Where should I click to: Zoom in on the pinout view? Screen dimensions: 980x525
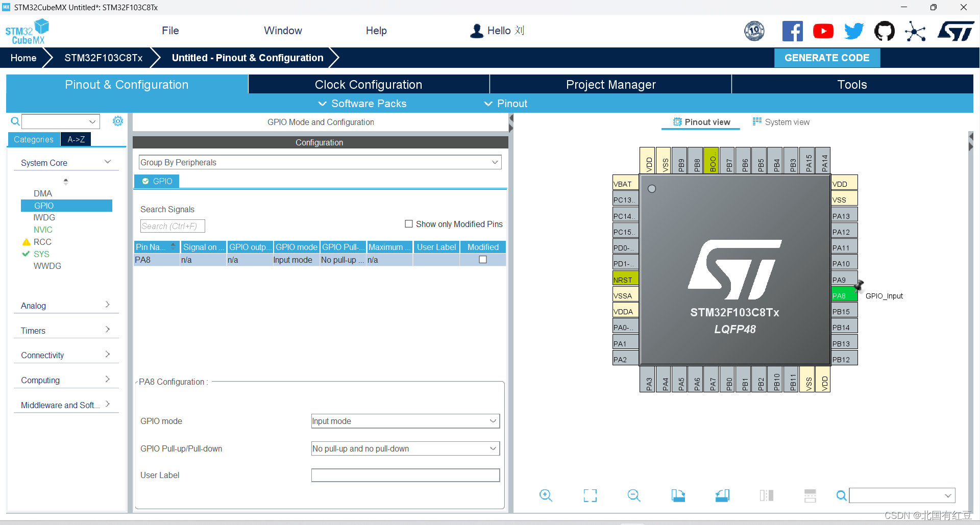pyautogui.click(x=546, y=495)
